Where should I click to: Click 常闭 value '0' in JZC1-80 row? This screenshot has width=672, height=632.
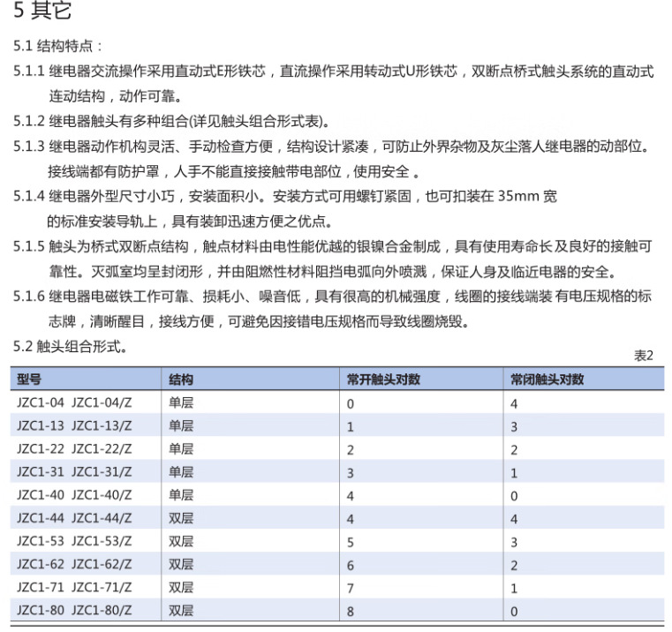pyautogui.click(x=514, y=612)
